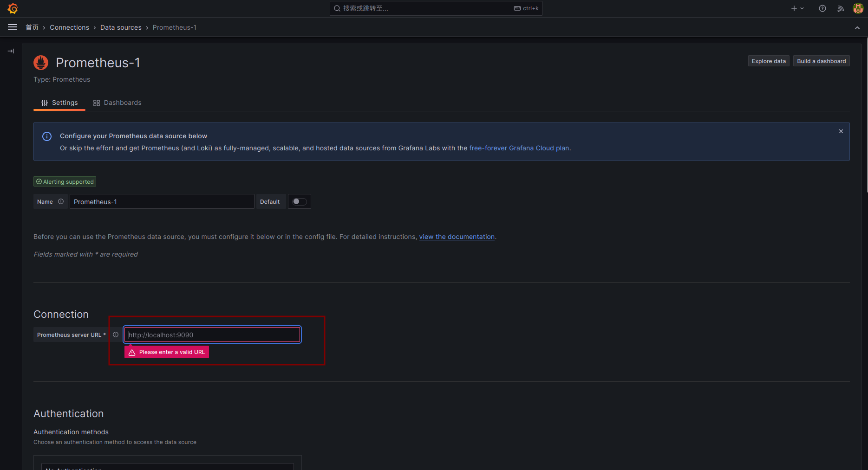
Task: Open the hamburger navigation menu
Action: 13,27
